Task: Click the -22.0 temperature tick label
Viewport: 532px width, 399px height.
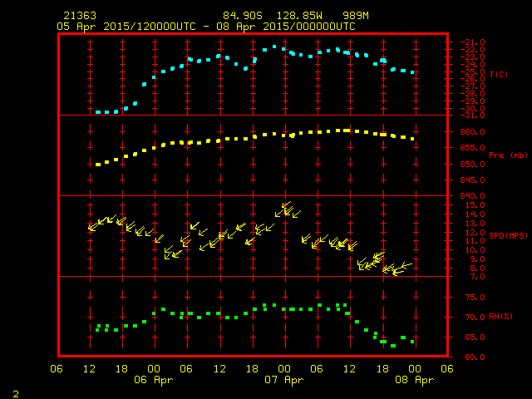Action: (472, 50)
